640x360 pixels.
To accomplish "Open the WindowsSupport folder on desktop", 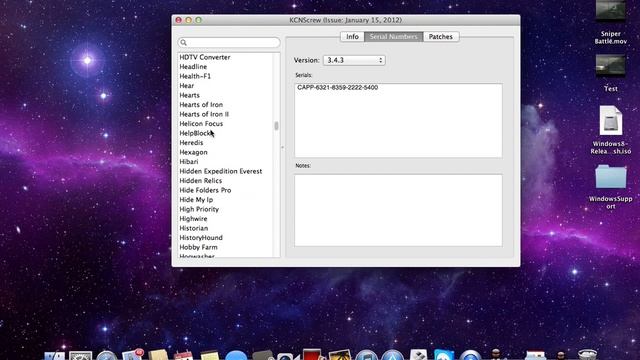I will click(611, 177).
